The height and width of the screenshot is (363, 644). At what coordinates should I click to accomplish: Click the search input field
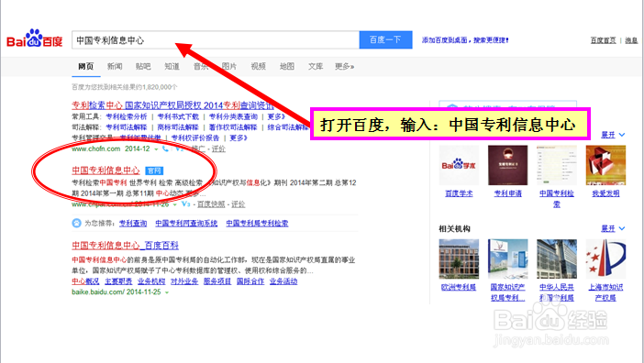point(216,39)
